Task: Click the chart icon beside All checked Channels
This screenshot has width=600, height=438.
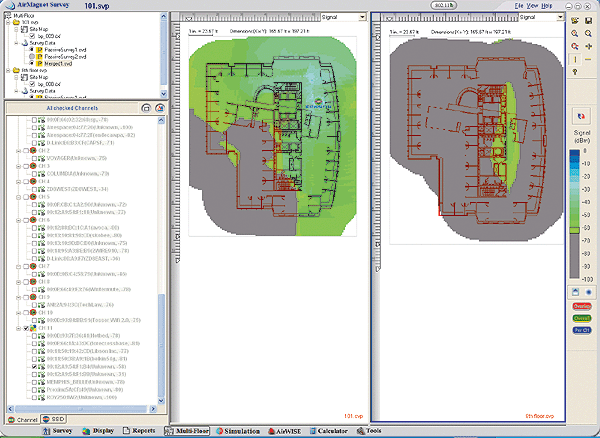Action: coord(160,108)
